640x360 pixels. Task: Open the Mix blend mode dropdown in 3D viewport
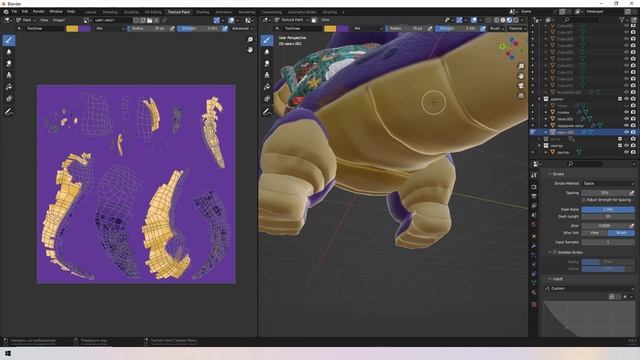368,29
